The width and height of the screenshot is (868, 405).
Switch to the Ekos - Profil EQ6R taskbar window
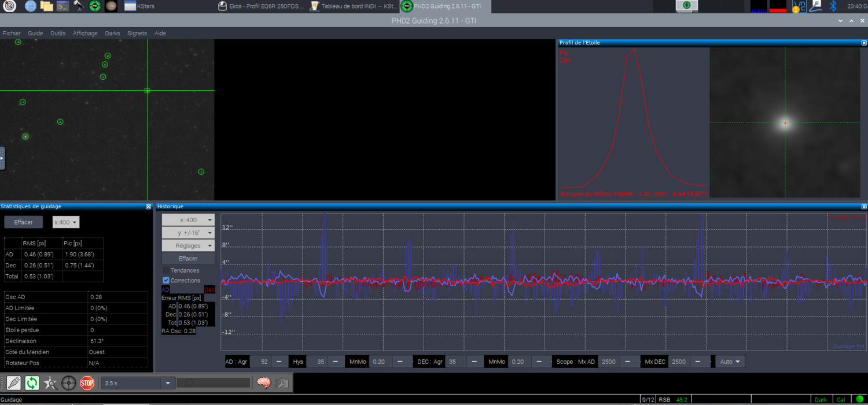pyautogui.click(x=260, y=6)
